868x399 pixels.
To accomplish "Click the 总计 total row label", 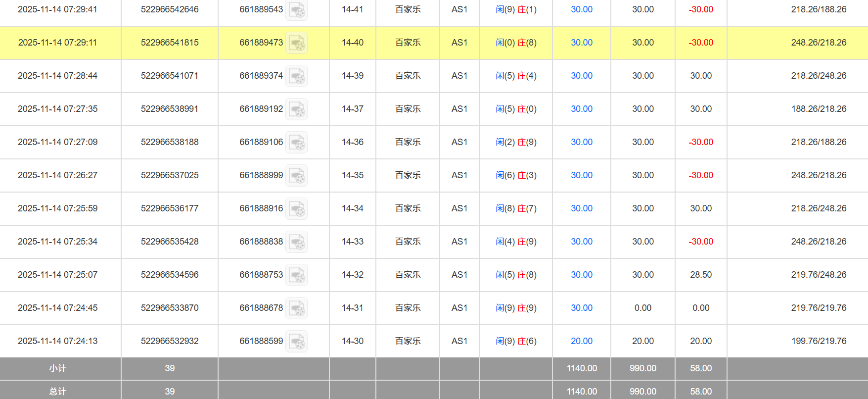I will [x=57, y=391].
